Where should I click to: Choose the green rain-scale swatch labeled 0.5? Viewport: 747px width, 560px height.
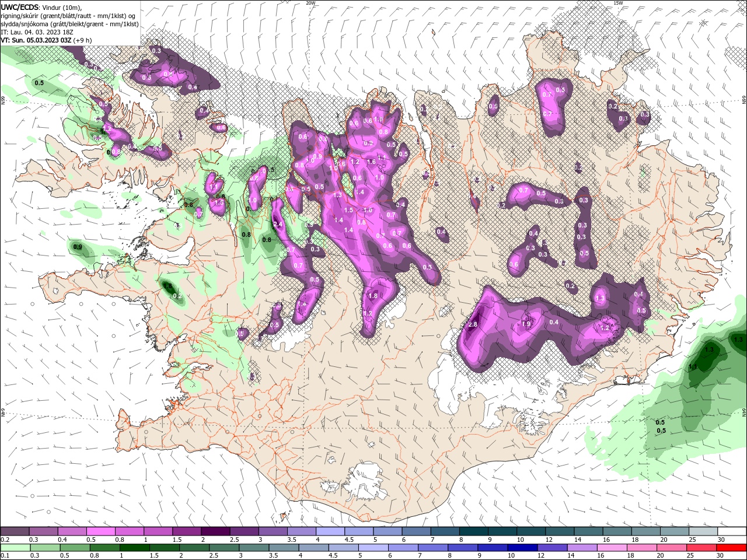coord(75,548)
